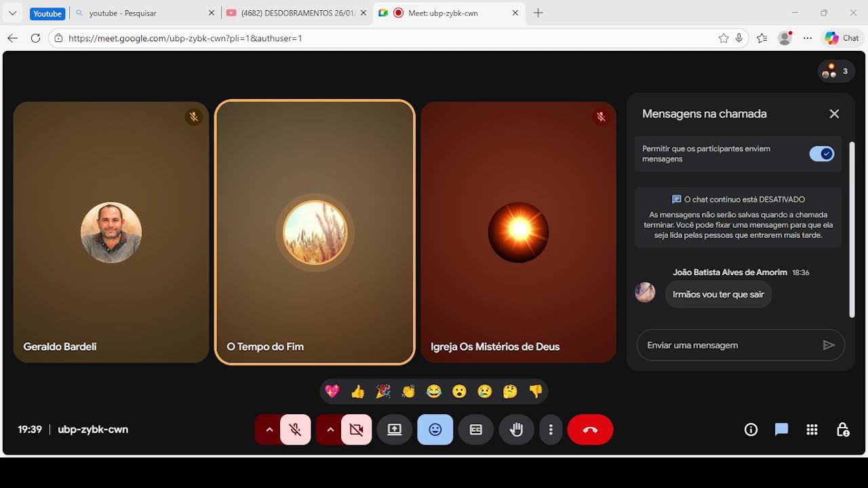Open the activities grid icon
Viewport: 868px width, 488px height.
[x=812, y=430]
